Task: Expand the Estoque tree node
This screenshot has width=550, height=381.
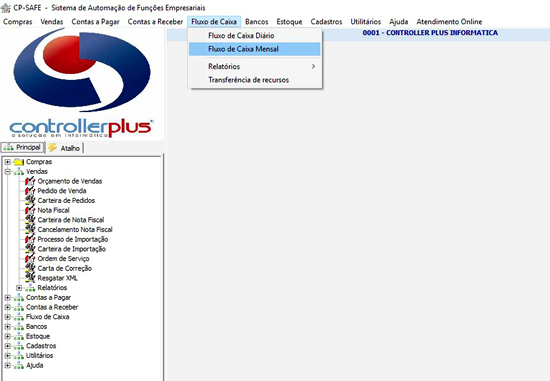Action: point(7,336)
